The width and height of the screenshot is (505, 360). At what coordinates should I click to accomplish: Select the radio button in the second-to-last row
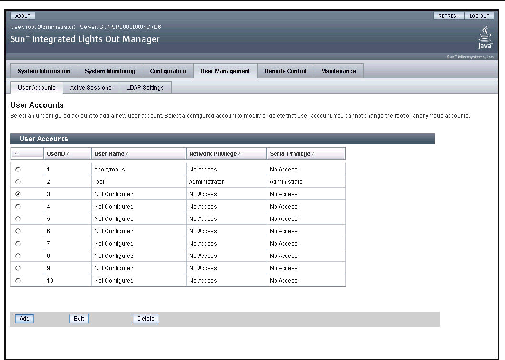click(18, 268)
